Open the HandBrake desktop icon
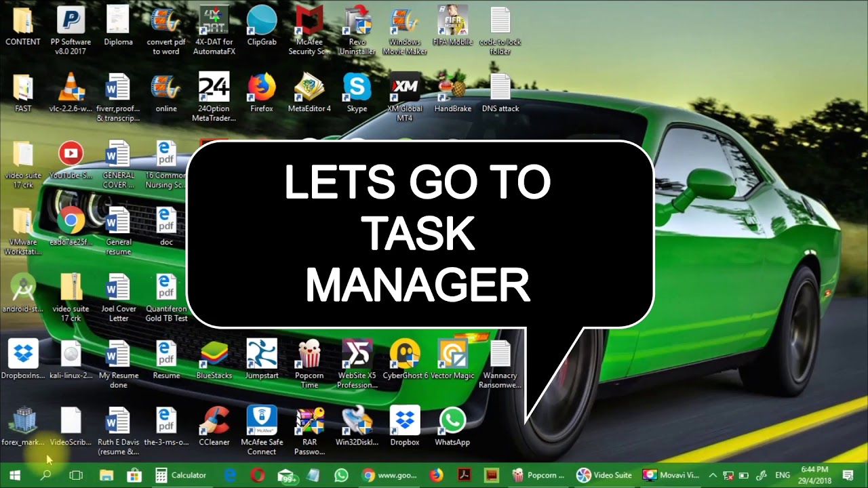The height and width of the screenshot is (488, 868). point(452,93)
